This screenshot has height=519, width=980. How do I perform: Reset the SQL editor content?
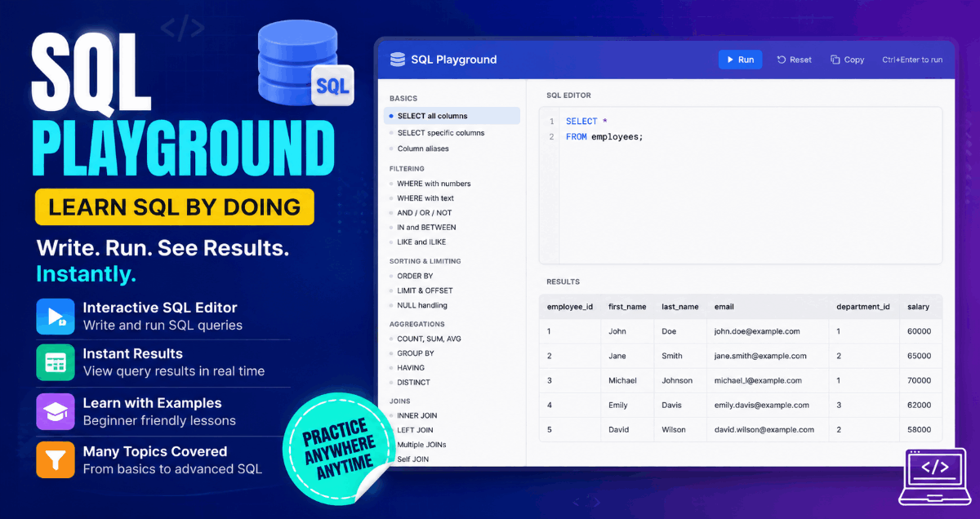click(x=794, y=60)
